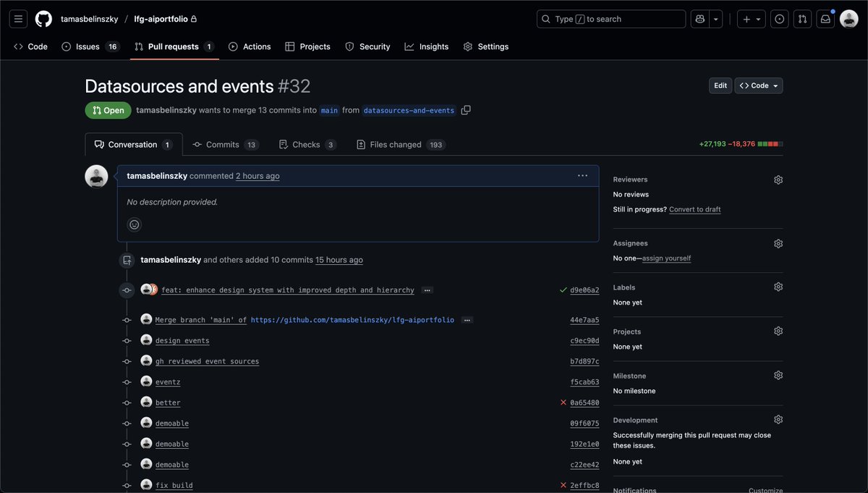This screenshot has height=493, width=868.
Task: Expand the first commit's message ellipsis
Action: coord(427,290)
